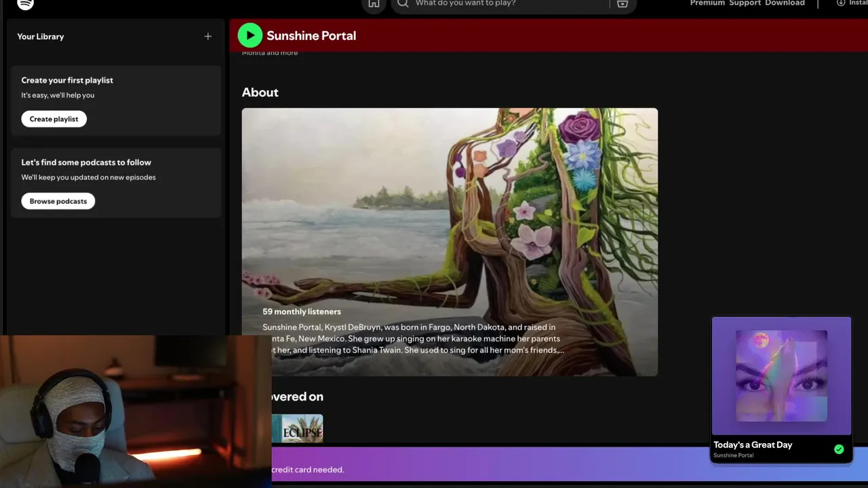Go to Home via house icon

coord(374,4)
